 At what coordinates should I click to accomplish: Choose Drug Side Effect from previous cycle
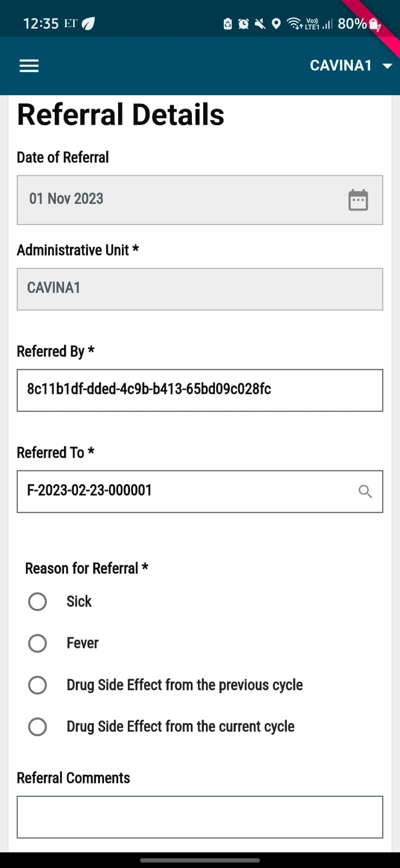[x=37, y=685]
